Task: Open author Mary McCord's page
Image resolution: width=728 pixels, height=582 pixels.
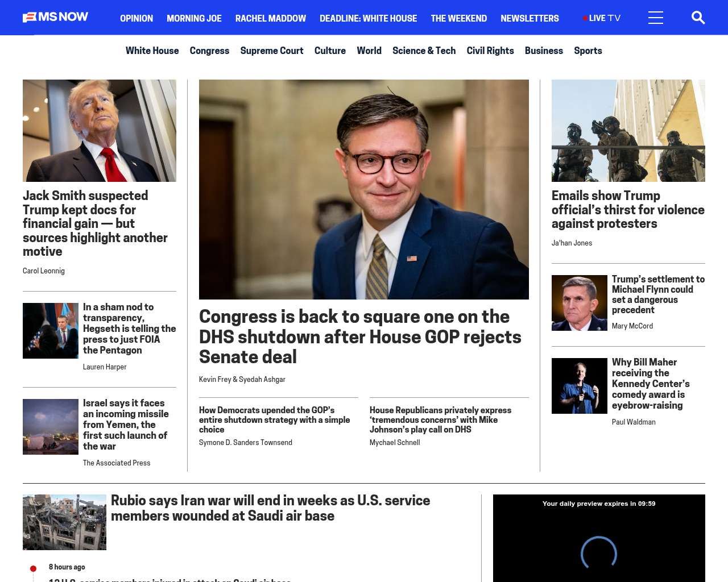Action: click(x=632, y=326)
